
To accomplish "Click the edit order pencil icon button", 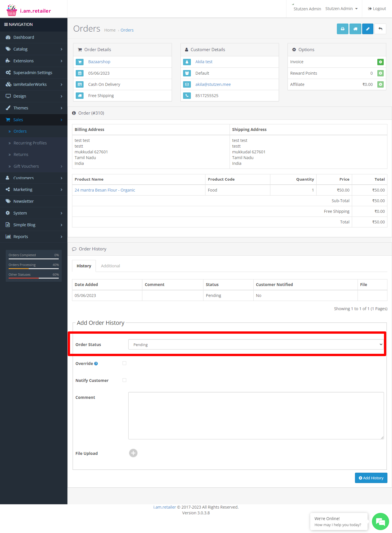I will [x=368, y=29].
